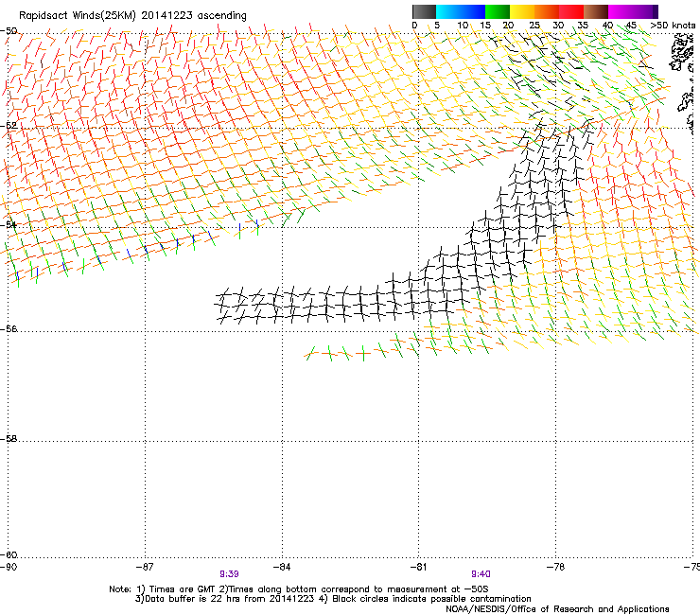The height and width of the screenshot is (615, 700).
Task: Click the -58 latitude axis label
Action: point(9,439)
